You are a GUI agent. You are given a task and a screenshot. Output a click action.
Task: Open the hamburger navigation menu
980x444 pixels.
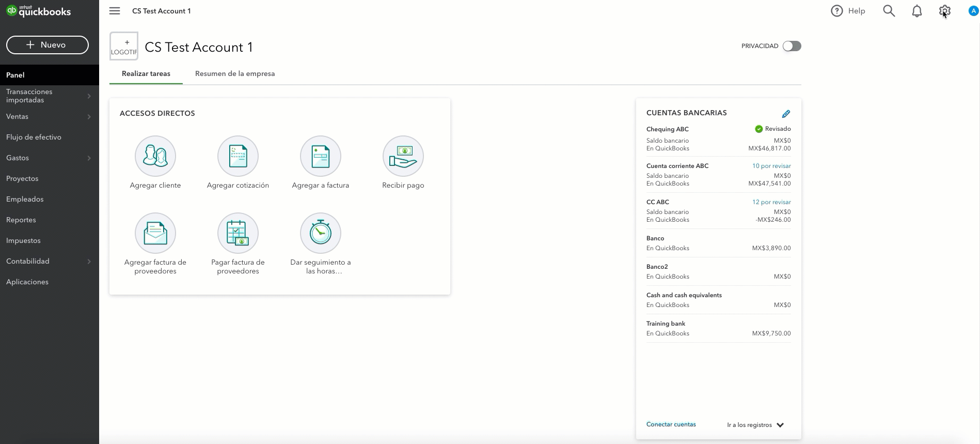115,11
